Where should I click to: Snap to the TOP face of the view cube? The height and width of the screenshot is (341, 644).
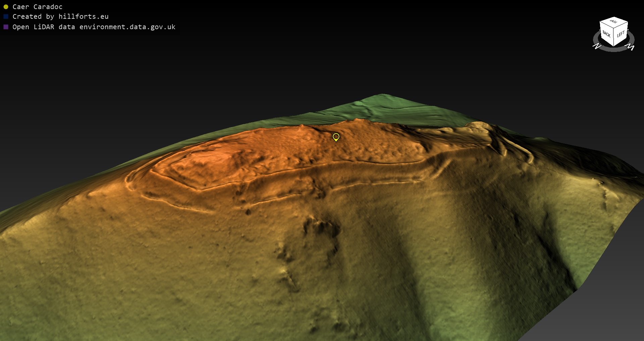click(x=613, y=22)
